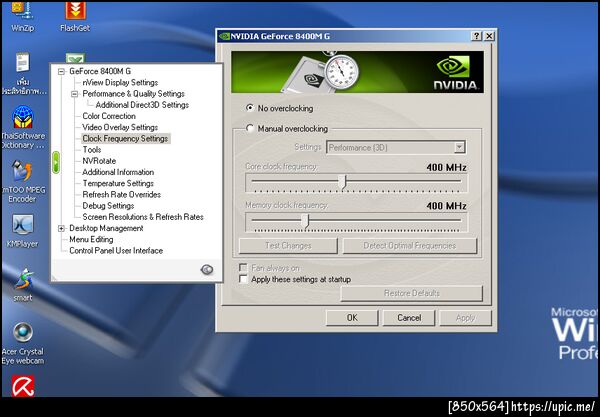Viewport: 600px width, 417px height.
Task: Enable Apply these settings at startup
Action: coord(243,279)
